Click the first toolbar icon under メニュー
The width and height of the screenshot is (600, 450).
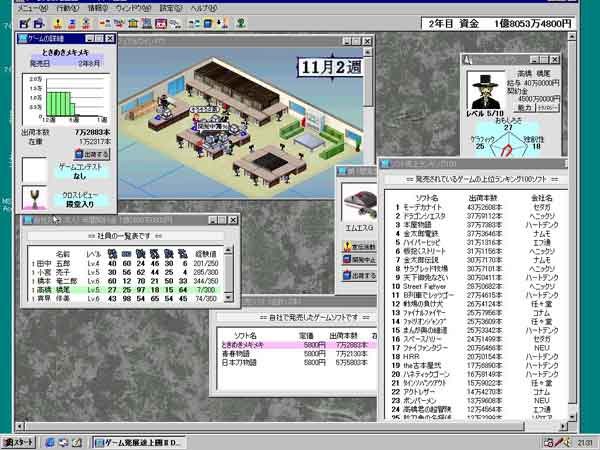[x=22, y=21]
